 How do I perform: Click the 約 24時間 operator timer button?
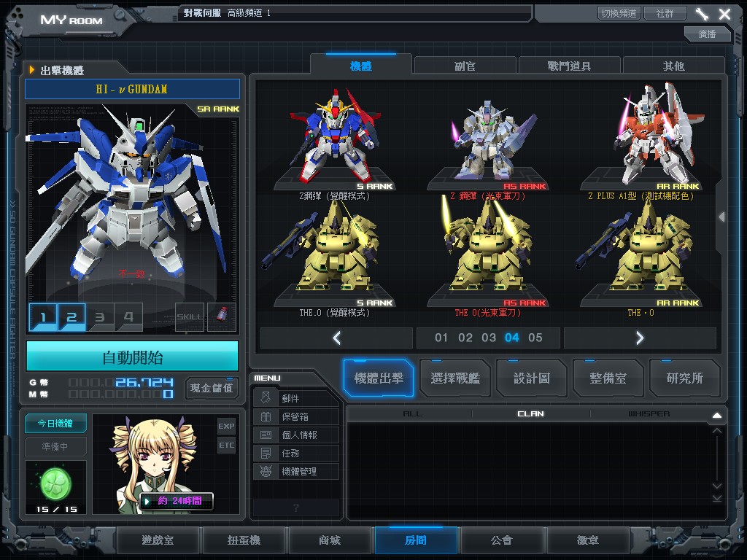[177, 500]
